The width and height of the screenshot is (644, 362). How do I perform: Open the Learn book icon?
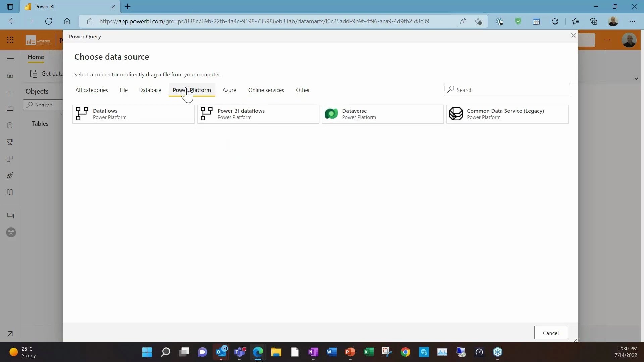10,192
